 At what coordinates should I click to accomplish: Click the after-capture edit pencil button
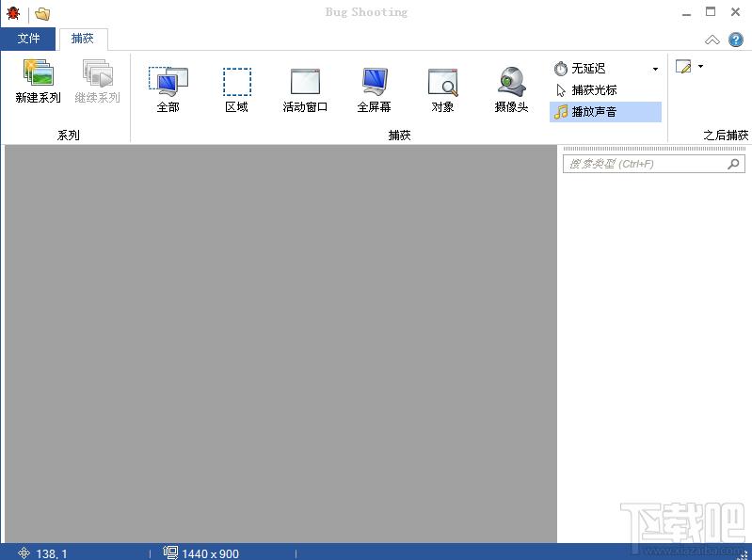[x=683, y=67]
